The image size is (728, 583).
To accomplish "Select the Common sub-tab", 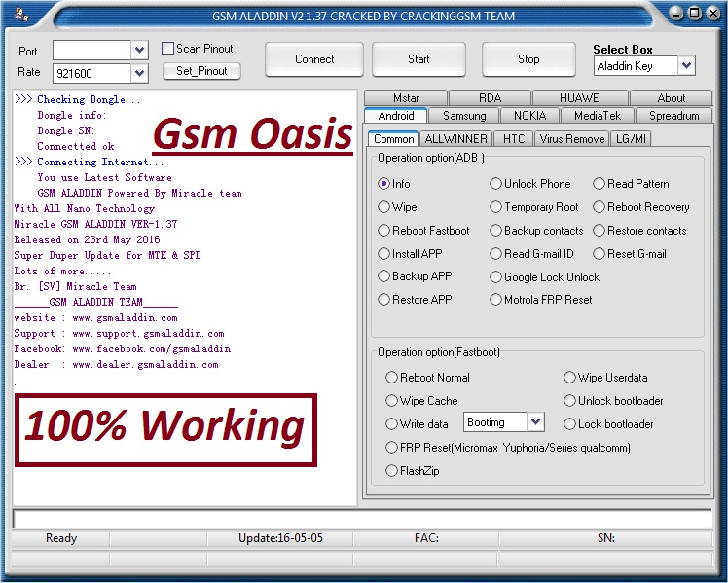I will click(394, 139).
